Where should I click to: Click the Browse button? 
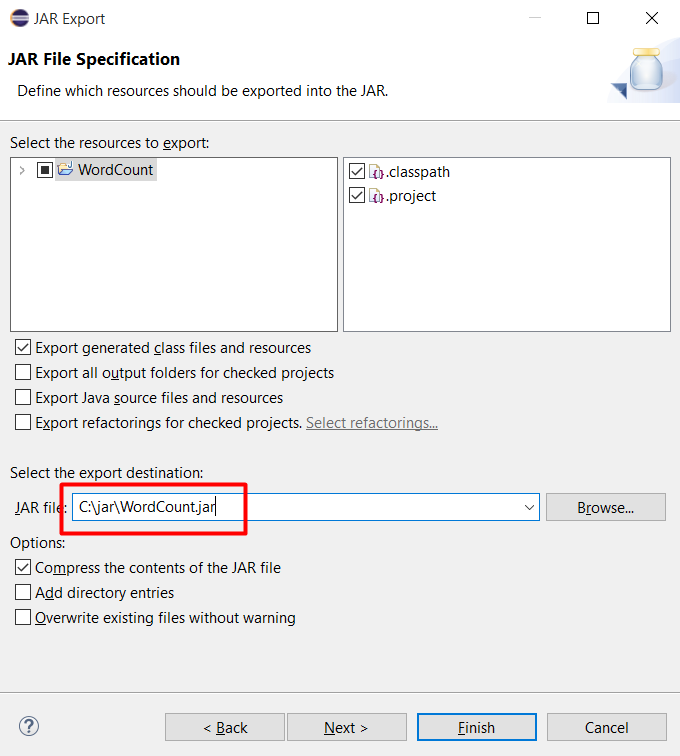pyautogui.click(x=605, y=508)
